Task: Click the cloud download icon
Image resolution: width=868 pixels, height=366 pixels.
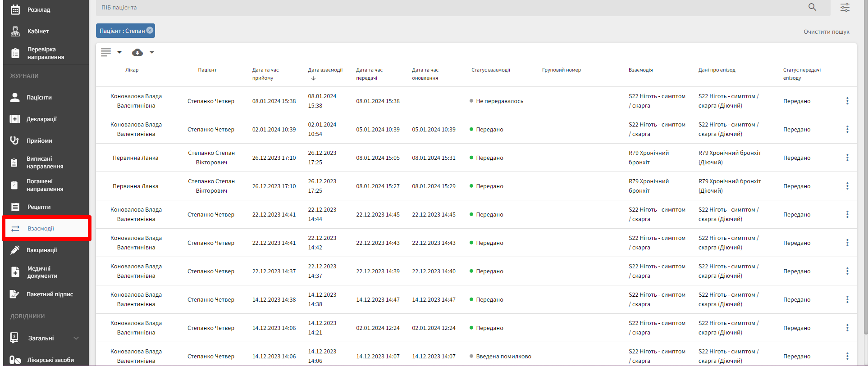Action: tap(137, 52)
